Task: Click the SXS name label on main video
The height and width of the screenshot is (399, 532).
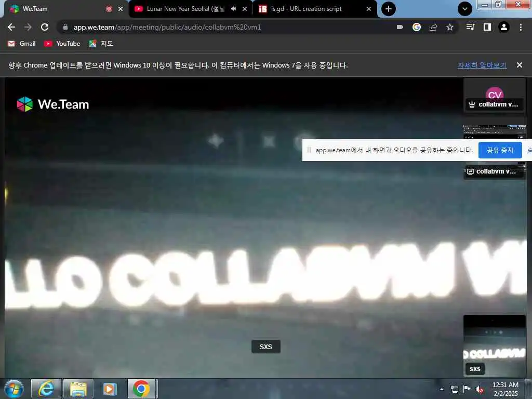Action: click(265, 347)
